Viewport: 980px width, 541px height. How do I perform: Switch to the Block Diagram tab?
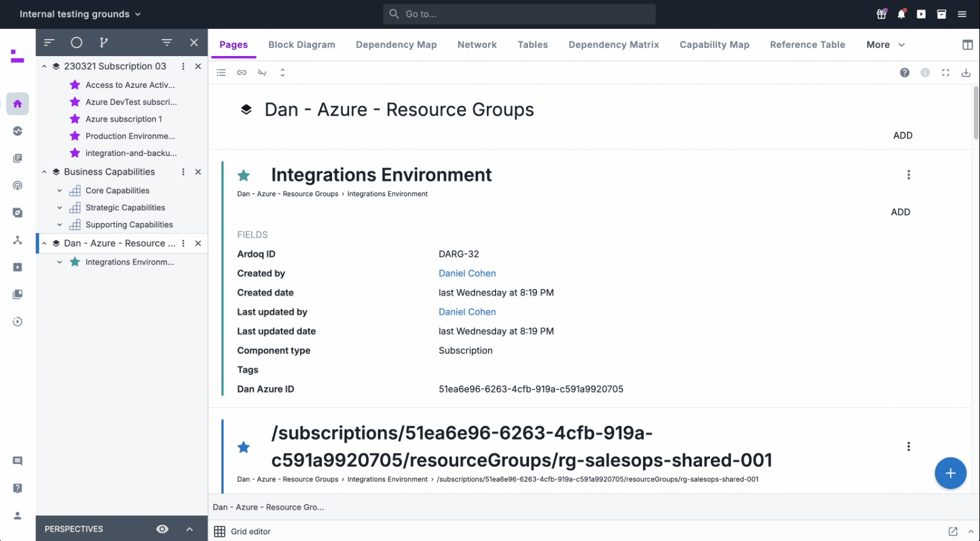pyautogui.click(x=301, y=45)
